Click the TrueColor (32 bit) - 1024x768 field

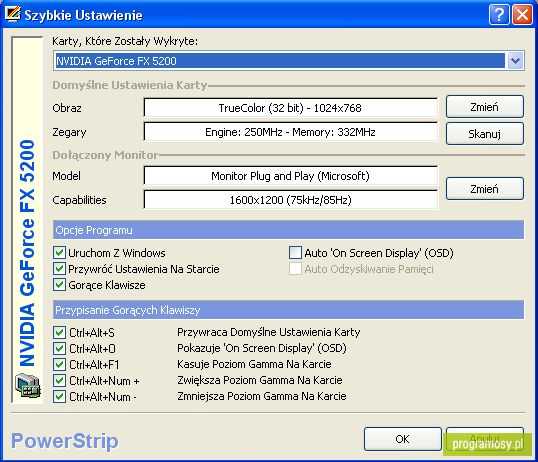(290, 108)
